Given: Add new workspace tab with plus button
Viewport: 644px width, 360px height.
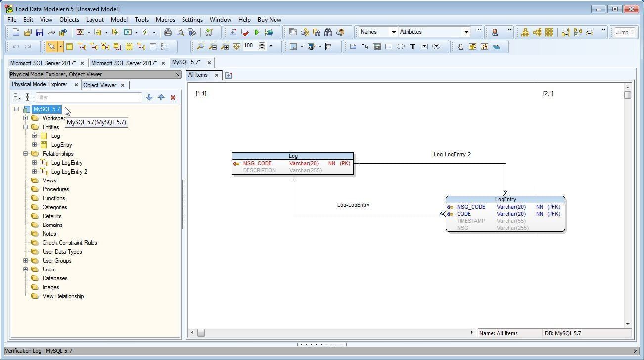Looking at the screenshot, I should 228,75.
